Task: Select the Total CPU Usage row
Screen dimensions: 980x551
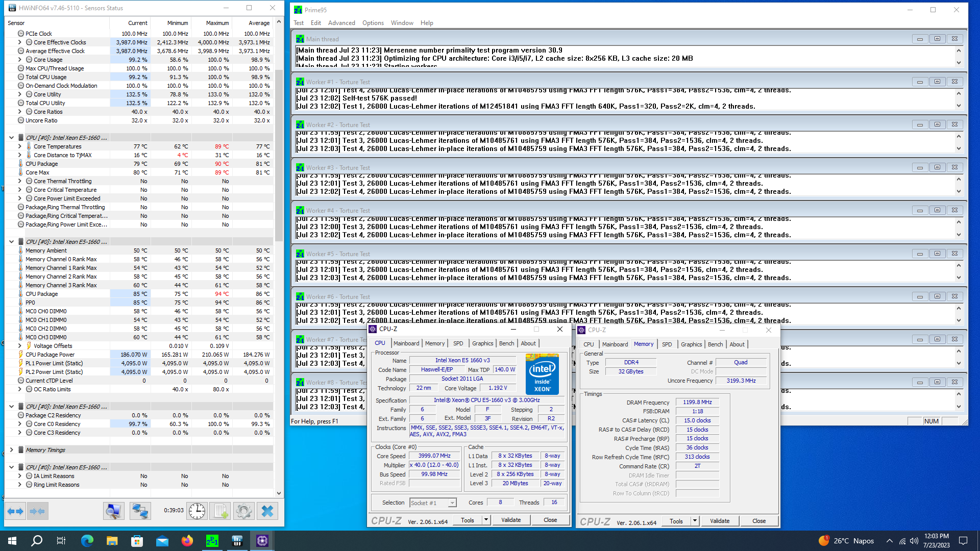Action: [139, 77]
